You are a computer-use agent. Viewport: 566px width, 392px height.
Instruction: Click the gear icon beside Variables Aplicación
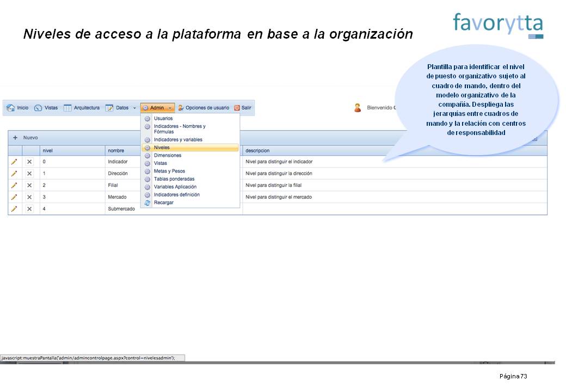(147, 187)
